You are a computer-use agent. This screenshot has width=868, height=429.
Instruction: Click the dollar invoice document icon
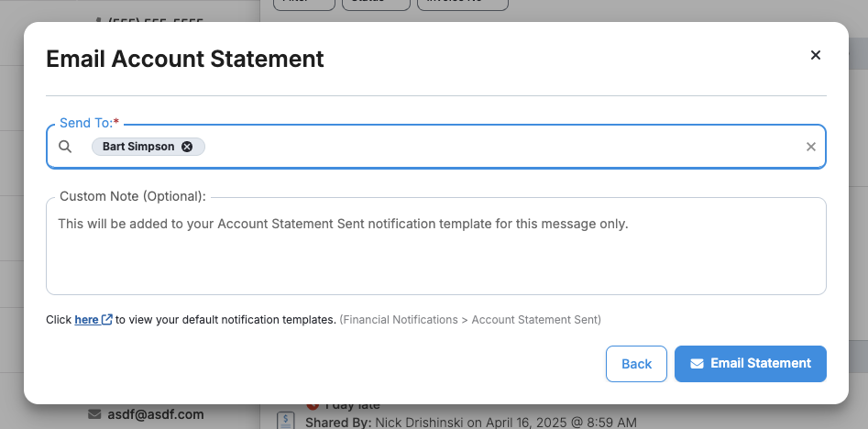pyautogui.click(x=285, y=421)
